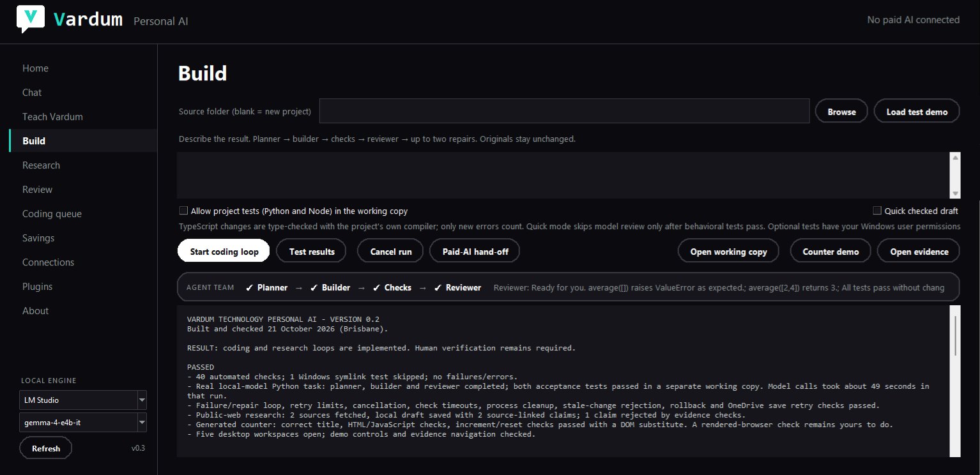The image size is (980, 475).
Task: Click the description box scroll-up arrow
Action: tap(955, 157)
